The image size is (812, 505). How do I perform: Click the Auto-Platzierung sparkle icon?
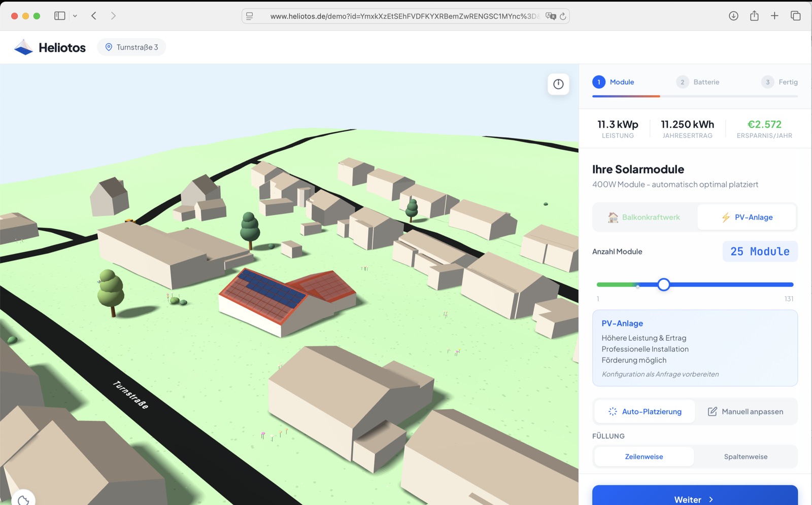click(613, 412)
